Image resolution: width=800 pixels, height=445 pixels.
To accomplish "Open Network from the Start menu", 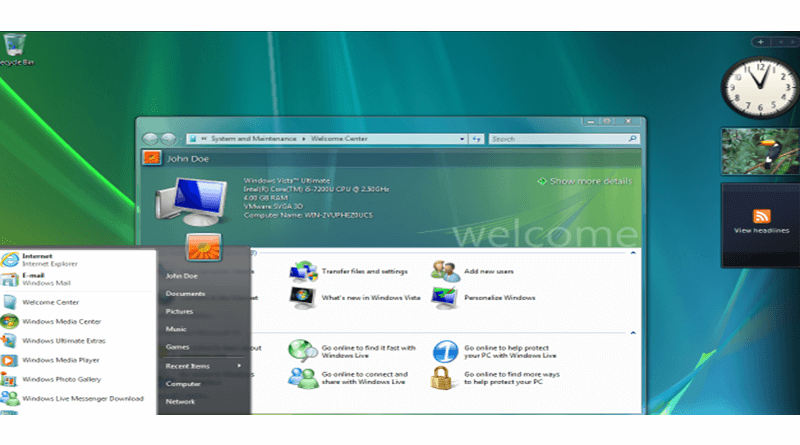I will 180,402.
